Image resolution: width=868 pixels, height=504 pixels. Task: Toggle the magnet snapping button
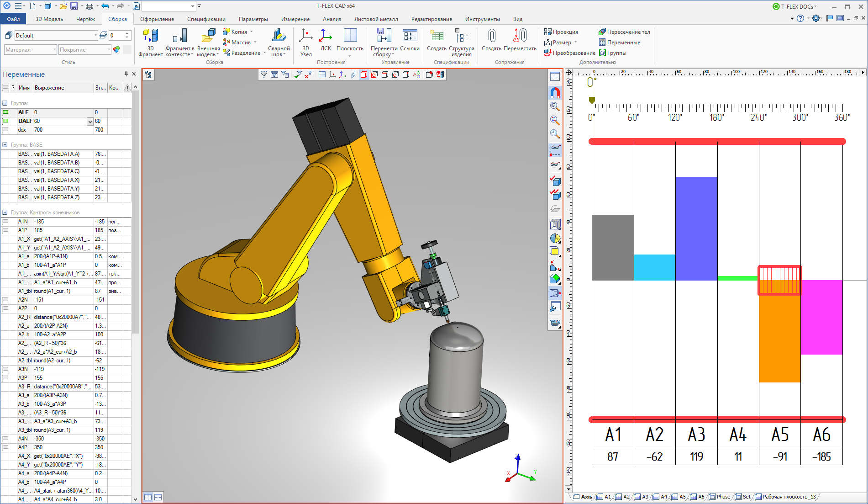[x=555, y=93]
